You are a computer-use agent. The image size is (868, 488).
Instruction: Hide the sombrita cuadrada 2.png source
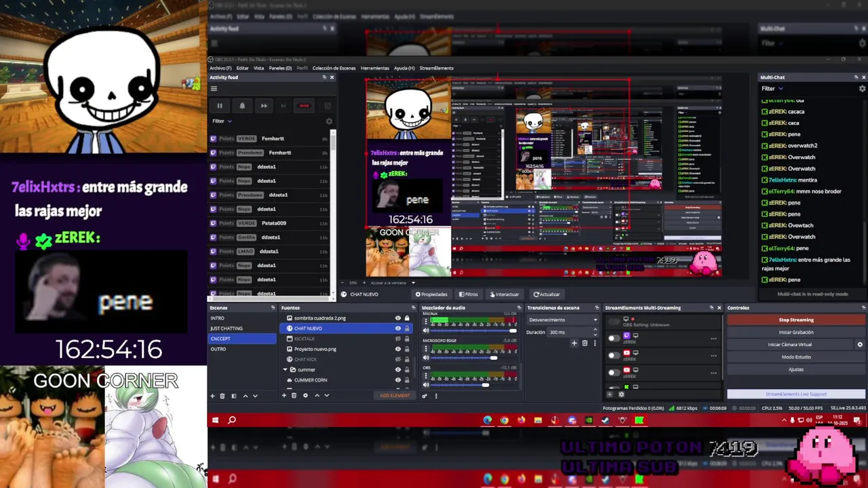[398, 318]
